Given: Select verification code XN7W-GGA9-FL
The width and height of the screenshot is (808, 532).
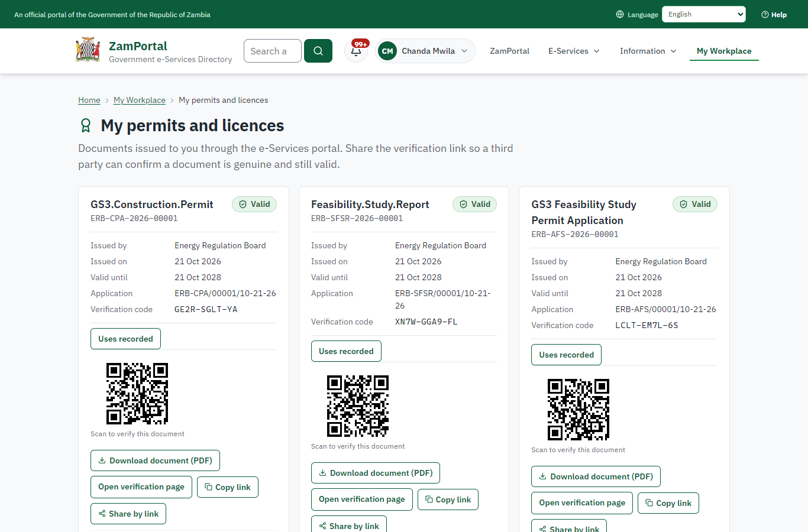Looking at the screenshot, I should 426,322.
